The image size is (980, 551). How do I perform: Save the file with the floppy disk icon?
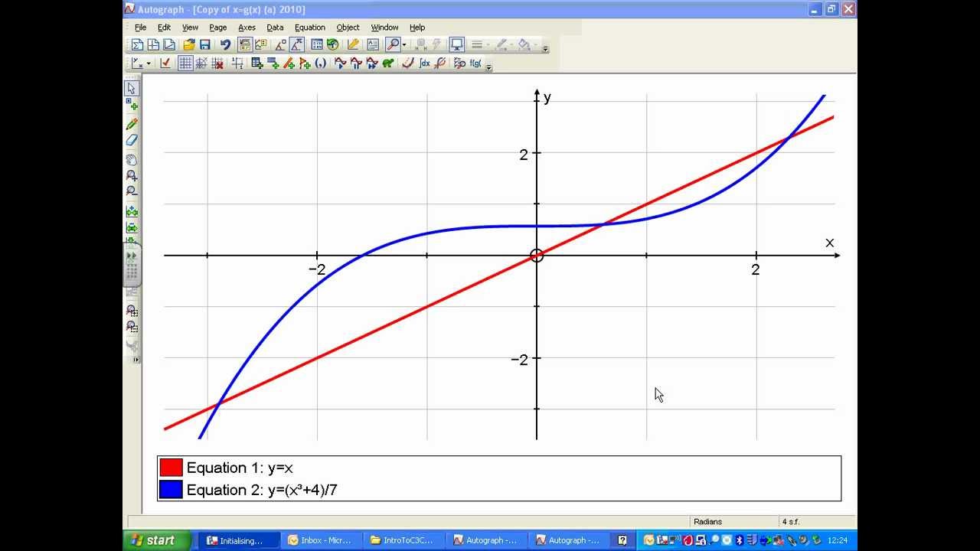point(205,44)
